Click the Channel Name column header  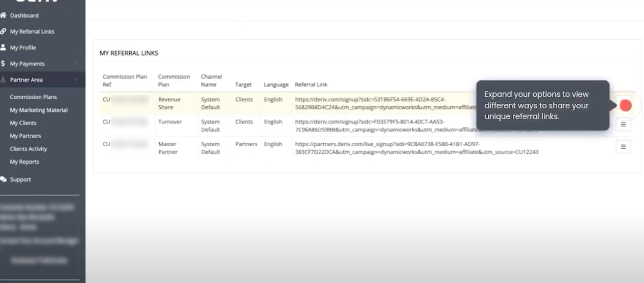pos(211,80)
